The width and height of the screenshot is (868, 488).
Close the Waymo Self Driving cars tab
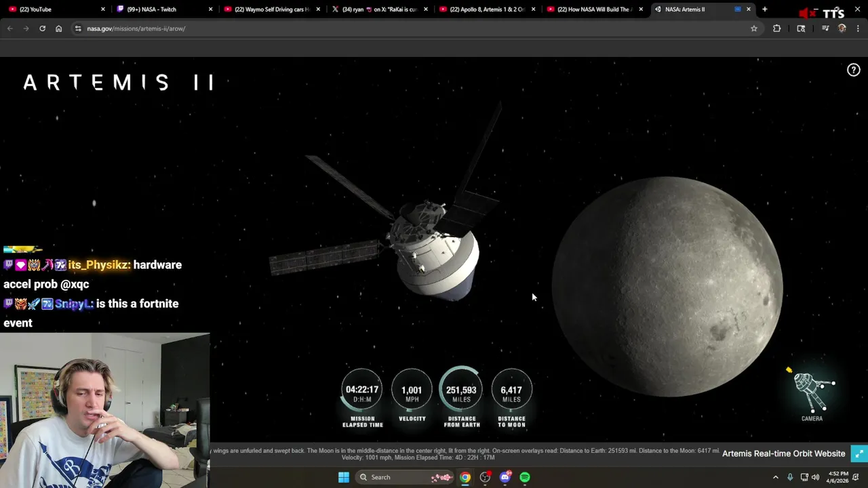[x=318, y=9]
